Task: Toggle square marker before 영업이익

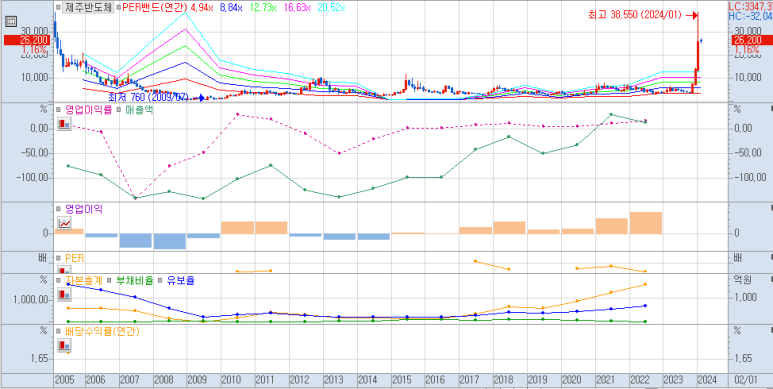Action: click(58, 209)
